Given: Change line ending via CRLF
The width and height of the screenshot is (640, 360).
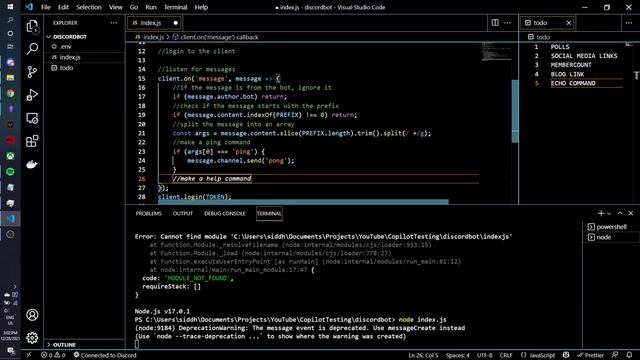Looking at the screenshot, I should click(506, 355).
